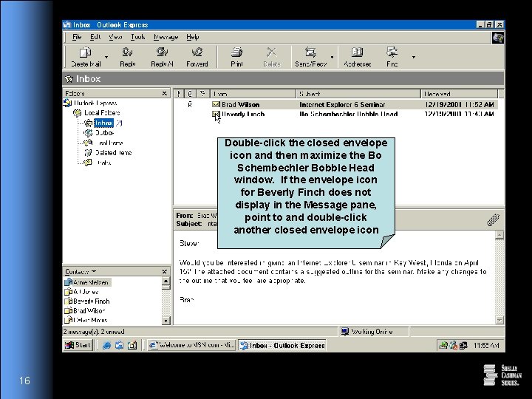Open the Message menu
532x399 pixels.
(x=166, y=37)
